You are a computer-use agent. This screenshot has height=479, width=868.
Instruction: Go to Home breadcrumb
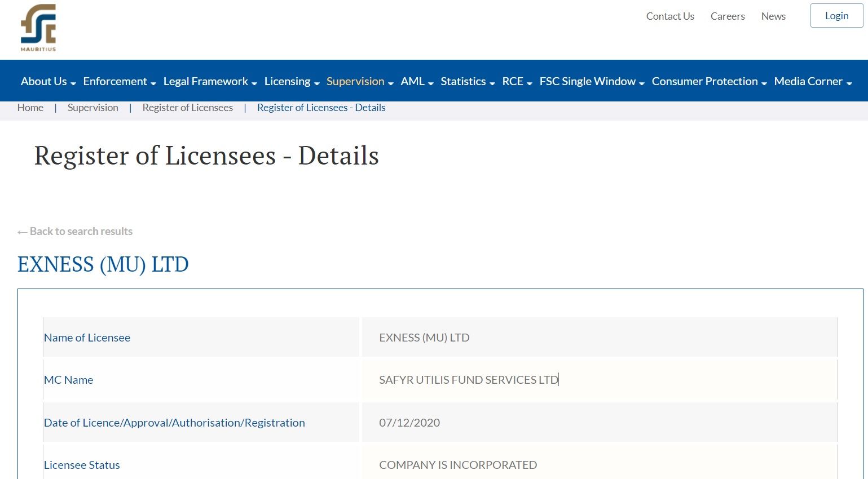(x=30, y=108)
